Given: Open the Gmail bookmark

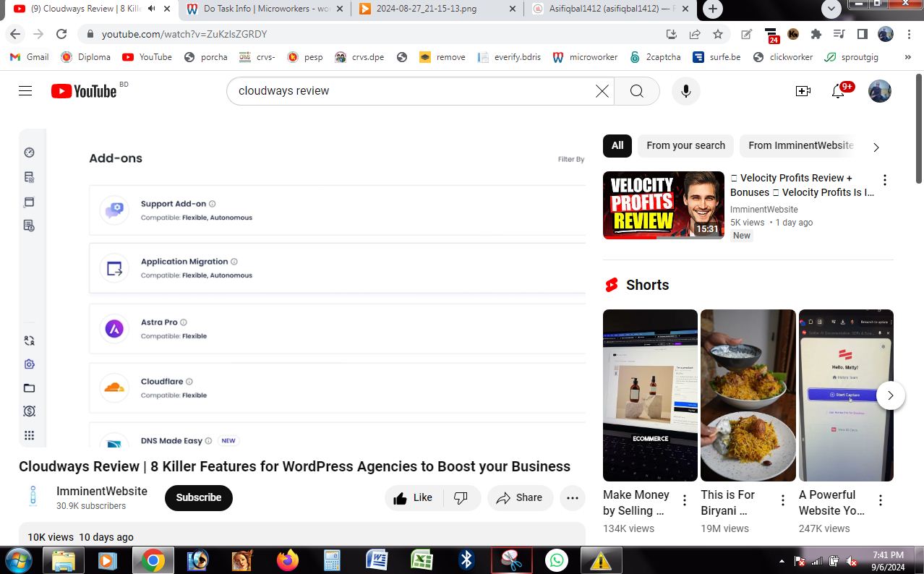Looking at the screenshot, I should [x=30, y=57].
